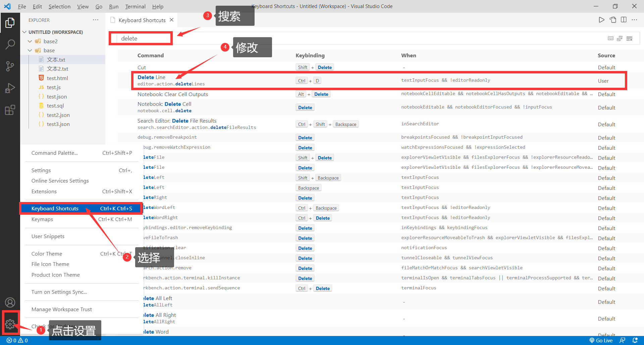Open the Source Control view

pyautogui.click(x=10, y=66)
